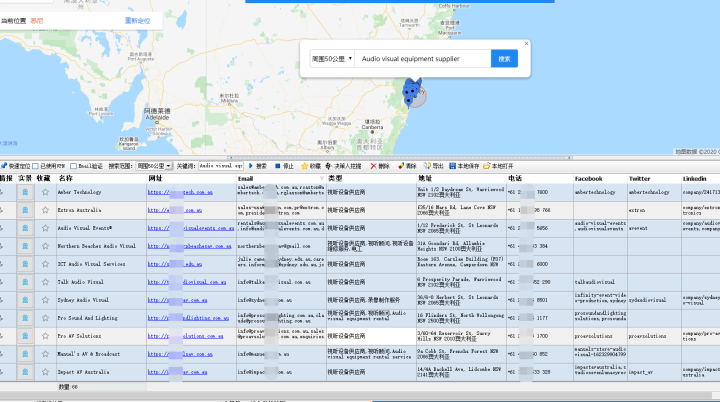Star ICT Audio Visual Services as favorite

(45, 264)
